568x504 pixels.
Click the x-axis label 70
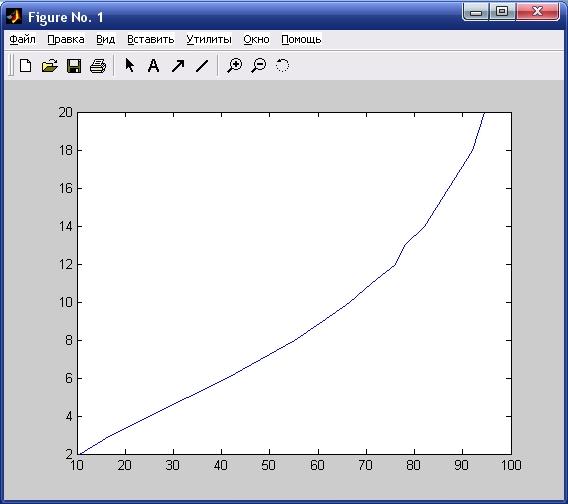365,465
